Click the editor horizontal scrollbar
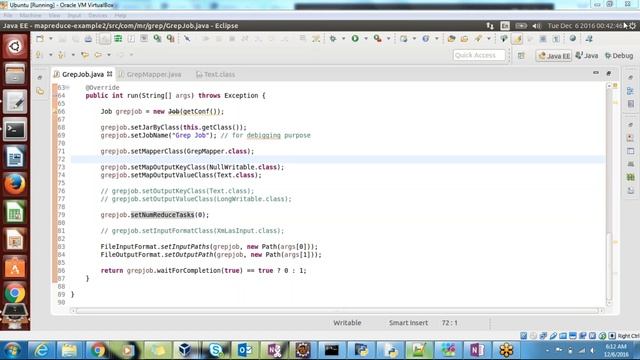 337,311
